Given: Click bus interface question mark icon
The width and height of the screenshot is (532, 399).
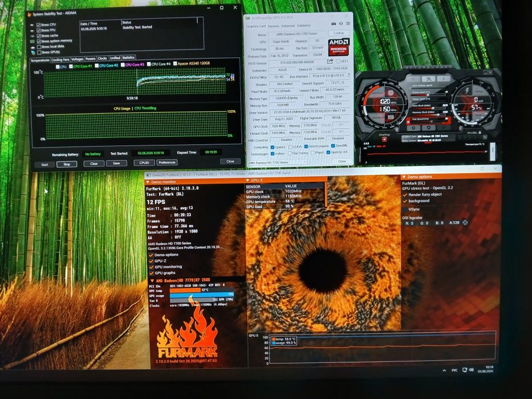Looking at the screenshot, I should point(348,75).
